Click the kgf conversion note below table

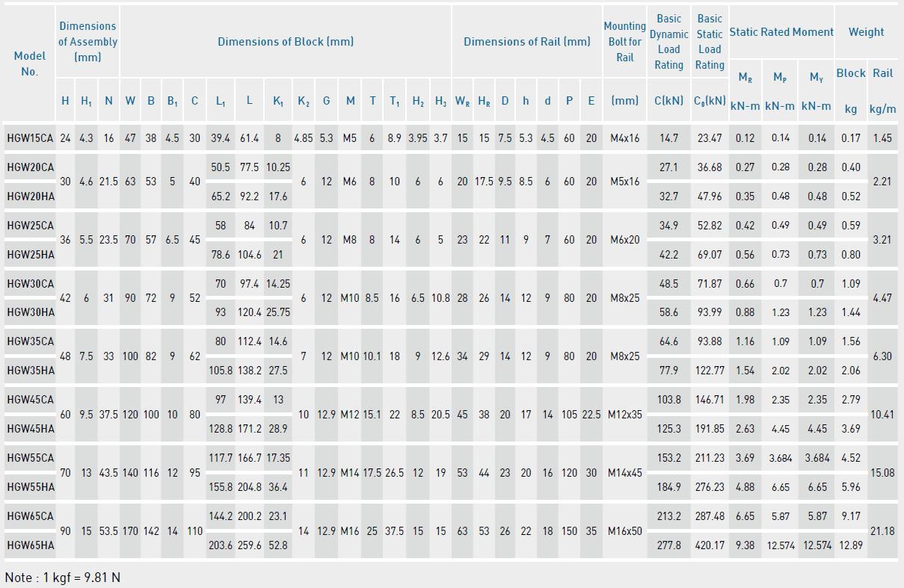[63, 578]
